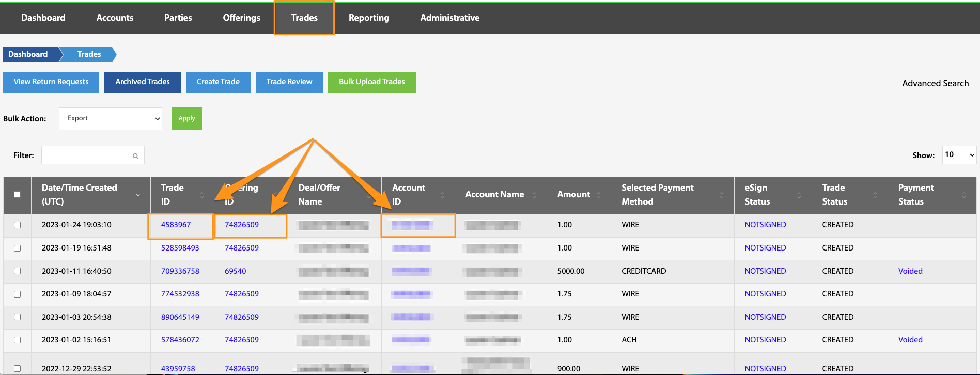
Task: Open blurred account ID in first row
Action: [x=411, y=225]
